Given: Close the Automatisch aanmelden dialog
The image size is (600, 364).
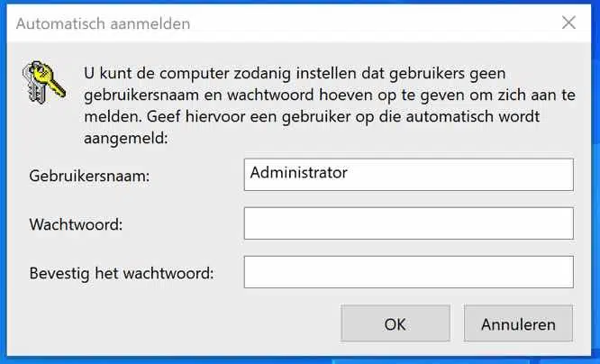Looking at the screenshot, I should pyautogui.click(x=568, y=23).
